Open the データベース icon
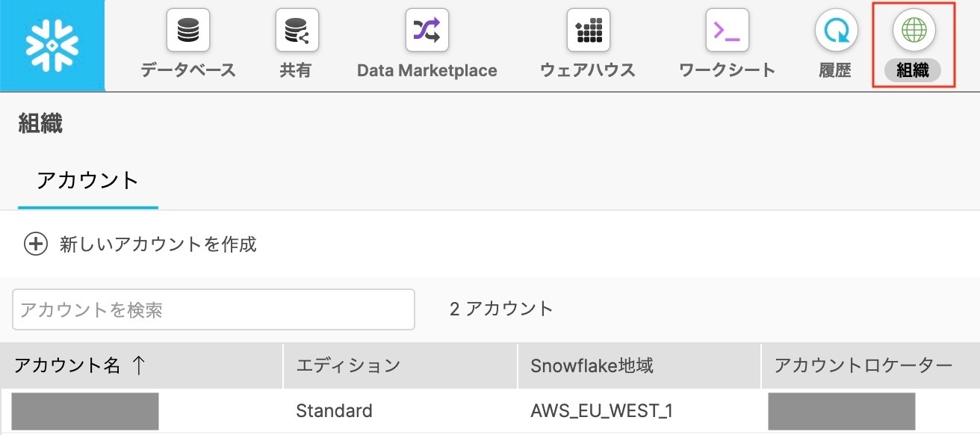The image size is (980, 435). click(187, 30)
